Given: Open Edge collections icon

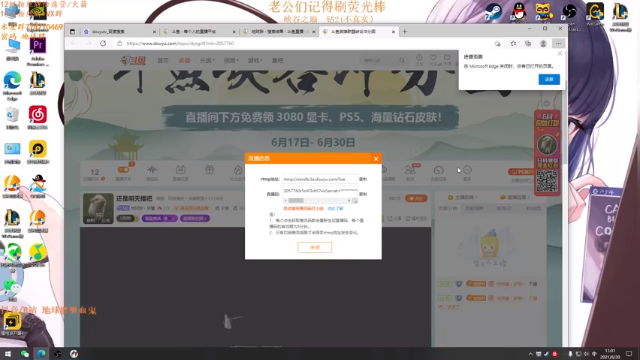Looking at the screenshot, I should [528, 43].
